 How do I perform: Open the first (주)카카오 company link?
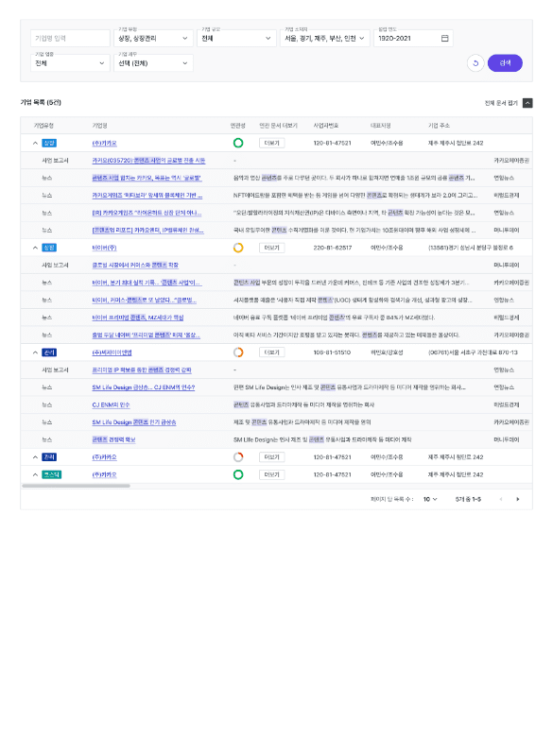(x=104, y=144)
